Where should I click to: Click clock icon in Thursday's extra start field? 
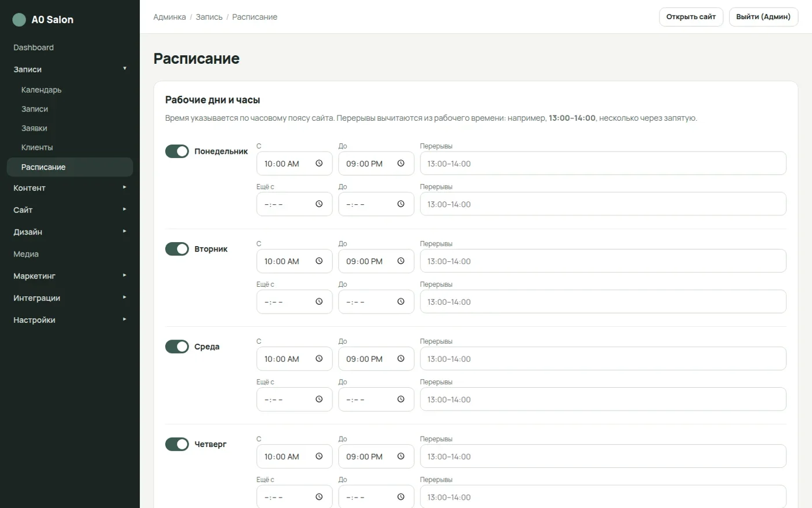(319, 497)
